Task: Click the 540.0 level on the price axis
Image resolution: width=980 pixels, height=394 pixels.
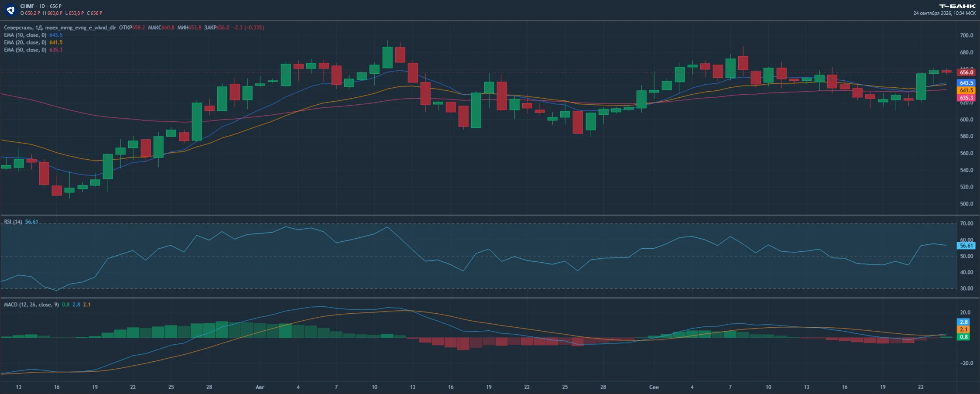Action: (x=966, y=170)
